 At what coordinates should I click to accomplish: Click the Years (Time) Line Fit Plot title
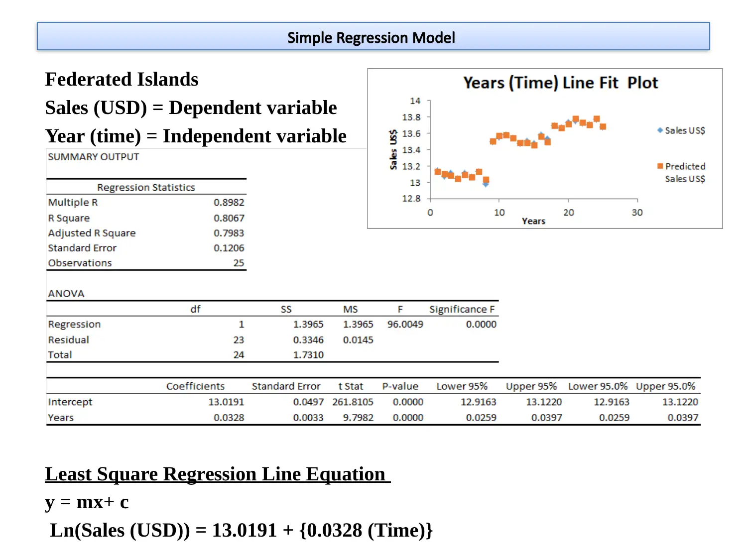(x=560, y=83)
